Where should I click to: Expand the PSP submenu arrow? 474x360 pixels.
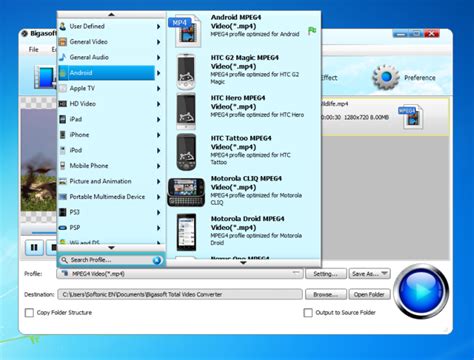pyautogui.click(x=159, y=228)
